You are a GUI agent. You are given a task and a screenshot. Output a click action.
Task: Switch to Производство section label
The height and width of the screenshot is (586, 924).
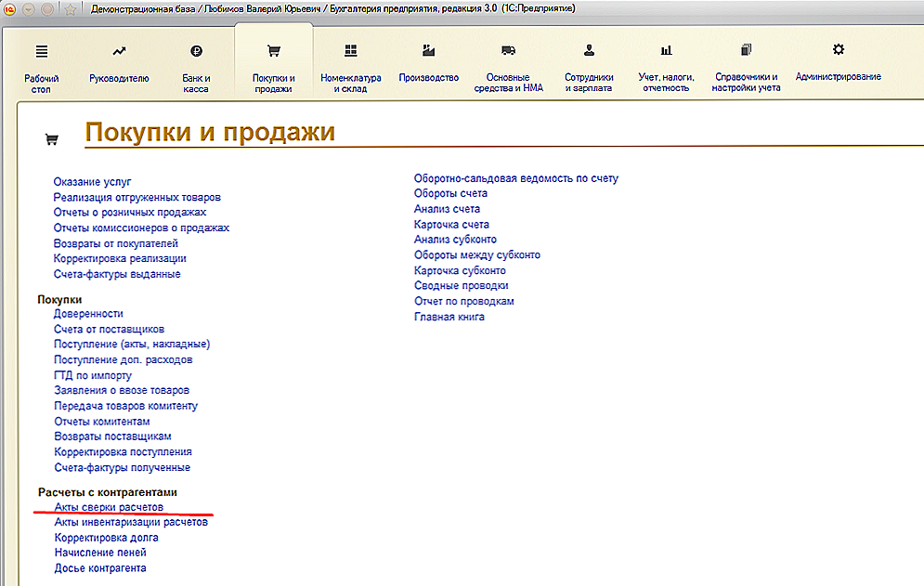pyautogui.click(x=428, y=78)
